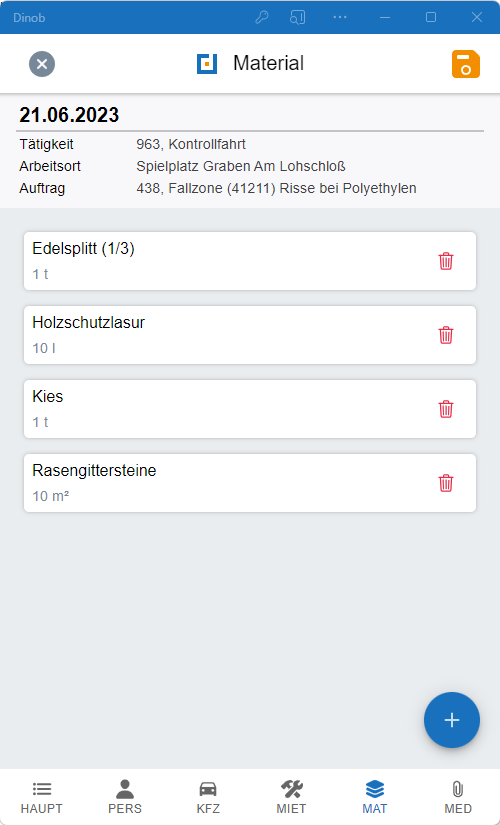This screenshot has width=500, height=825.
Task: Go to the KFZ vehicle tab
Action: click(208, 797)
